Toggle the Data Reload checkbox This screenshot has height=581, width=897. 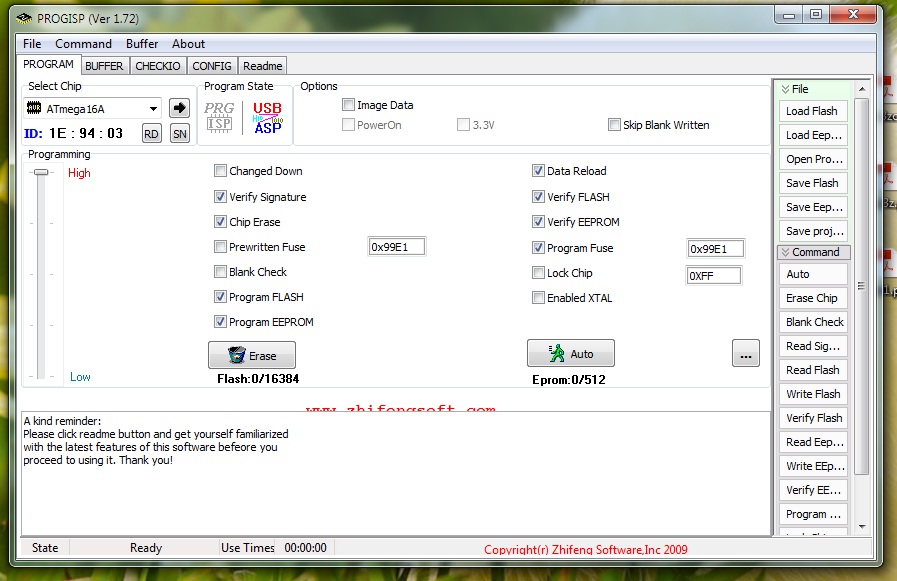pyautogui.click(x=538, y=170)
